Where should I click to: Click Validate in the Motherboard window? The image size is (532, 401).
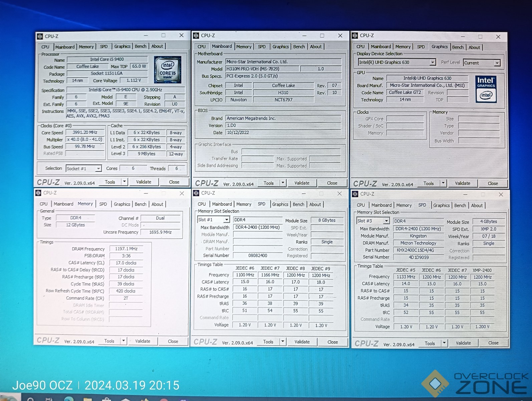pyautogui.click(x=302, y=183)
